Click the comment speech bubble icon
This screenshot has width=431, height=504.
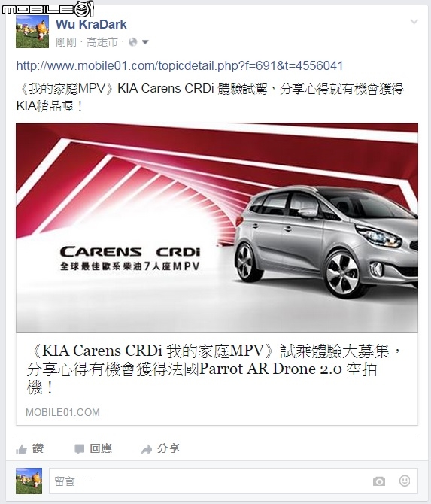79,449
